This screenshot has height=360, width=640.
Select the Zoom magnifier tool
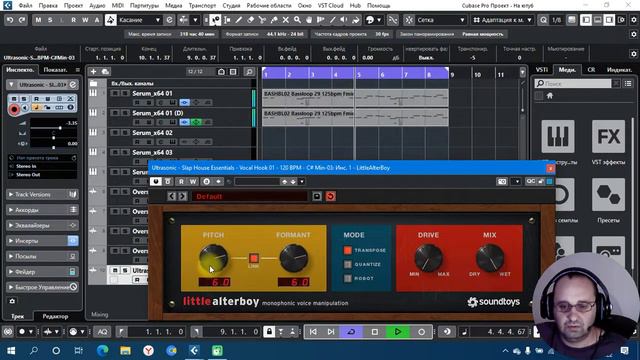[x=297, y=20]
